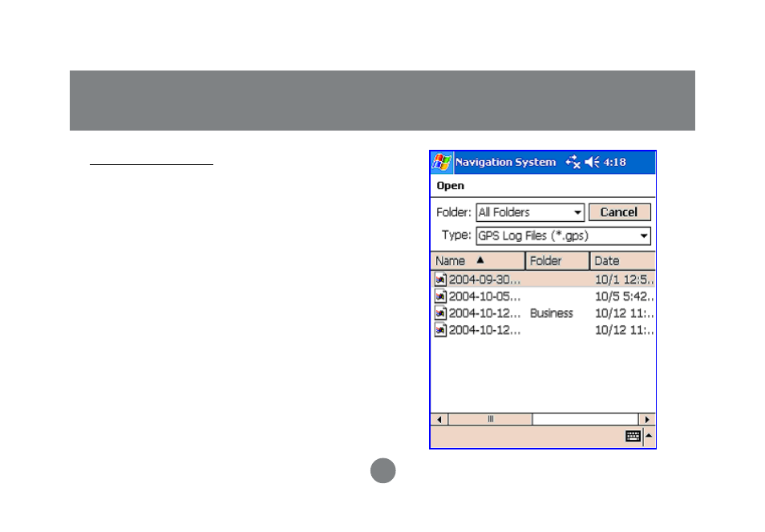Click the file icon in the Business row

point(440,313)
